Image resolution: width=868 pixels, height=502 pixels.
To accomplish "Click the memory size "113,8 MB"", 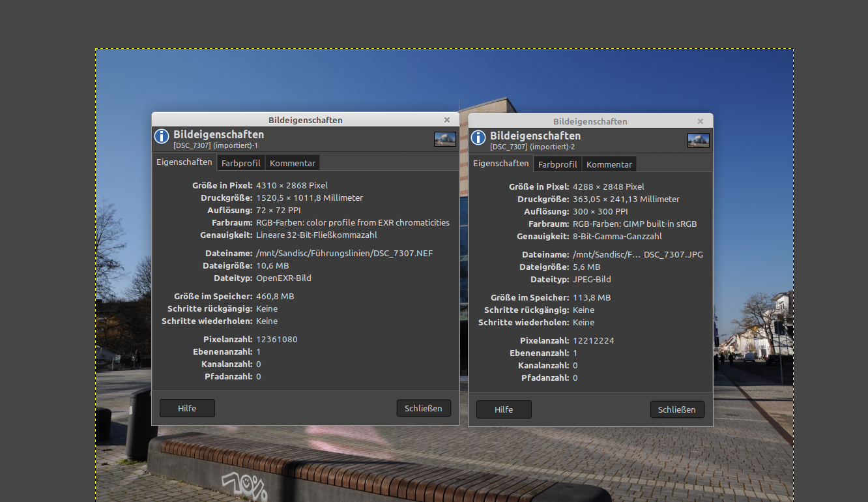I will point(592,297).
